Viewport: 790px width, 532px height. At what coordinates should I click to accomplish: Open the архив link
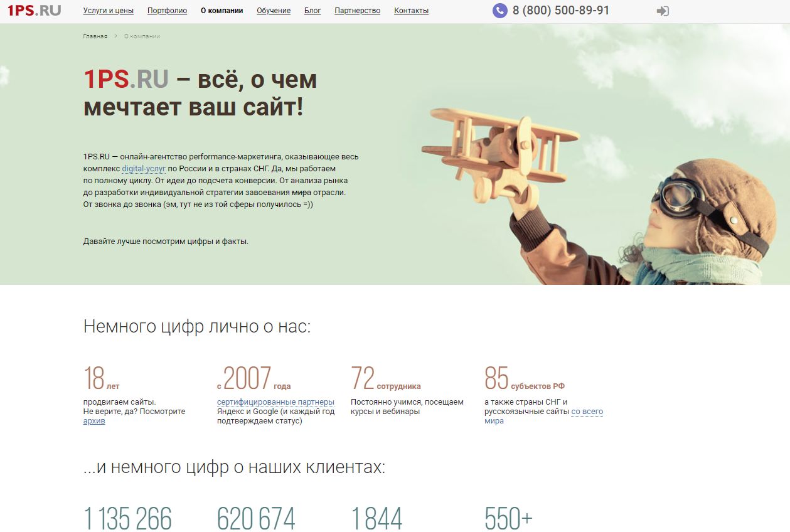pyautogui.click(x=94, y=421)
